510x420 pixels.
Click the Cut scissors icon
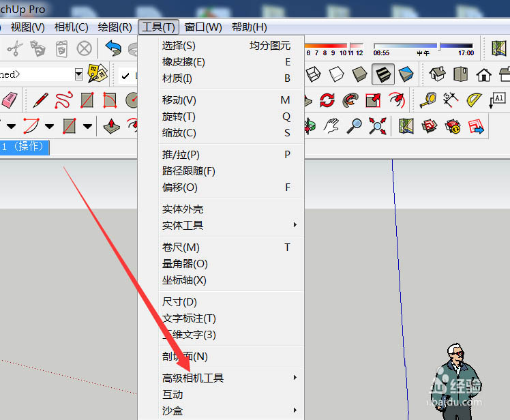coord(14,49)
